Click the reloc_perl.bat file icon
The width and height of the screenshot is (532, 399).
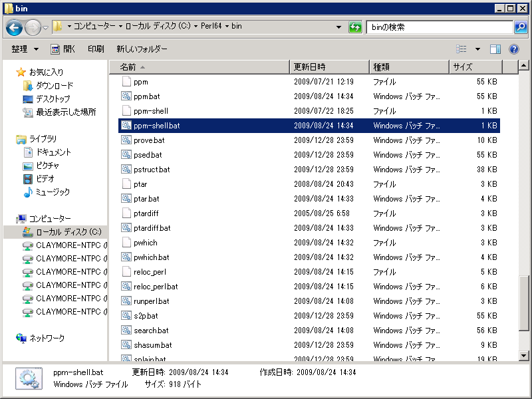(126, 286)
